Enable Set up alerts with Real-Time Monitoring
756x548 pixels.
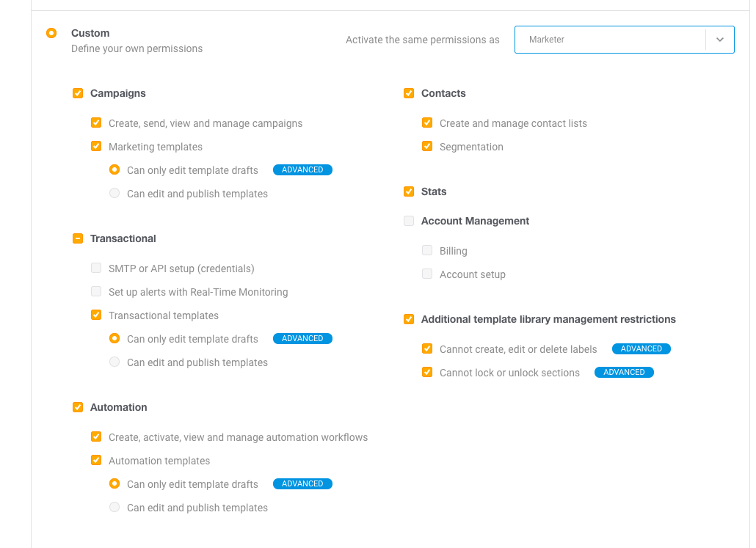[96, 292]
